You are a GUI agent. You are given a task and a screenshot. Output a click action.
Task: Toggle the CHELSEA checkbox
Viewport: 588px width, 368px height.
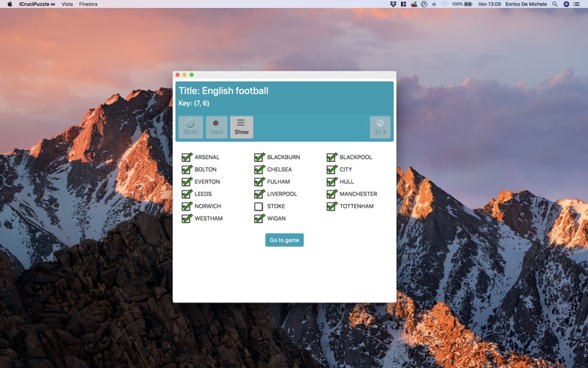(x=259, y=169)
